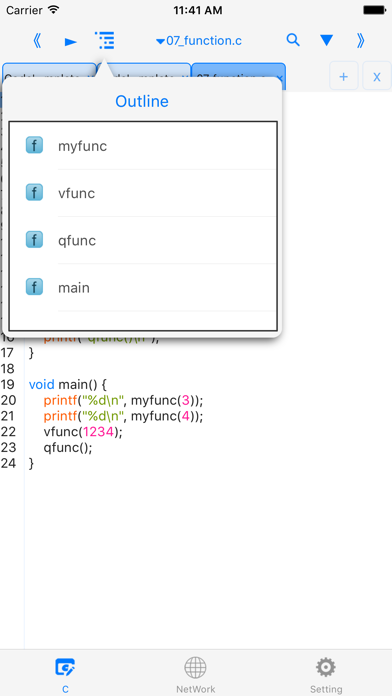The image size is (392, 696).
Task: Click line number 19 in the gutter
Action: pyautogui.click(x=8, y=384)
